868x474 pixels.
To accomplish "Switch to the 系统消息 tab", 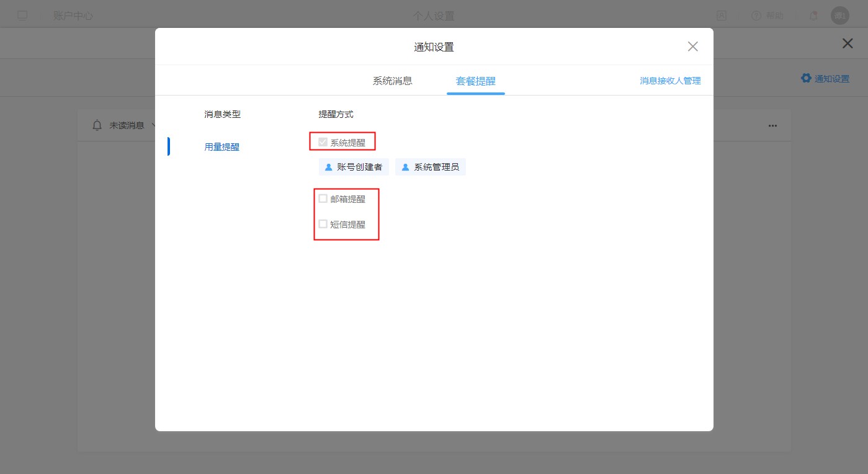I will click(x=392, y=81).
